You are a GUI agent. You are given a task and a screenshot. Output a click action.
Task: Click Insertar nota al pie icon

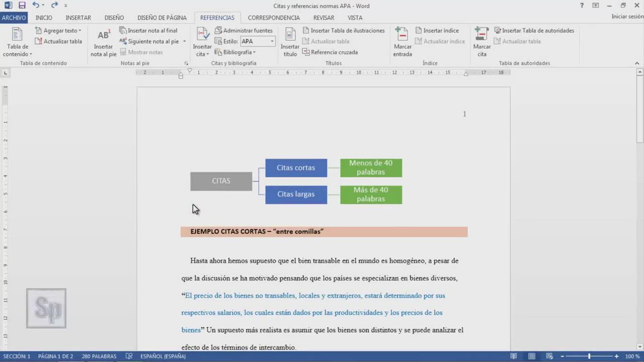(x=104, y=35)
